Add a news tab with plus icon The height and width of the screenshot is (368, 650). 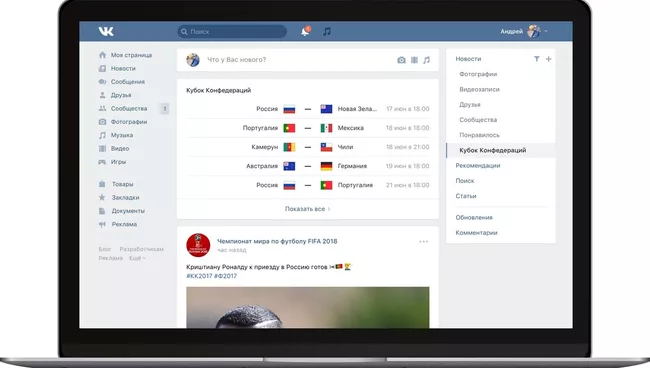(548, 59)
